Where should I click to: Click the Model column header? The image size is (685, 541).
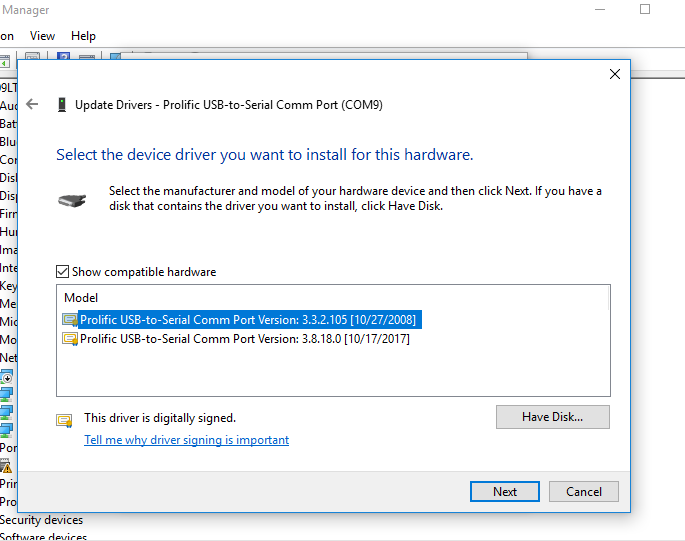pos(81,298)
